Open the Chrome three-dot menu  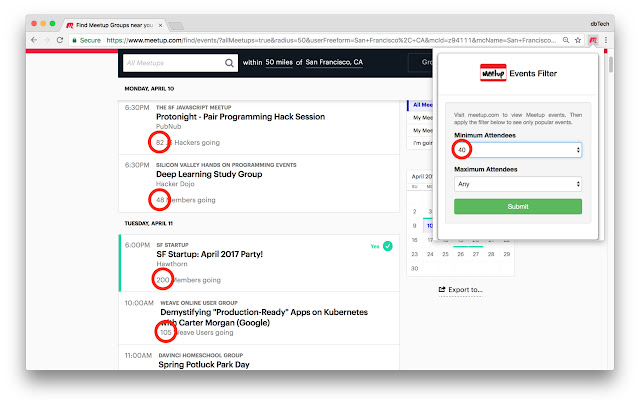point(606,40)
